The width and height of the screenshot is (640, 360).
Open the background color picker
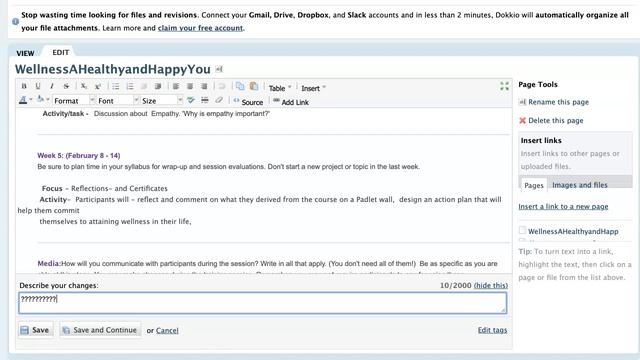43,100
